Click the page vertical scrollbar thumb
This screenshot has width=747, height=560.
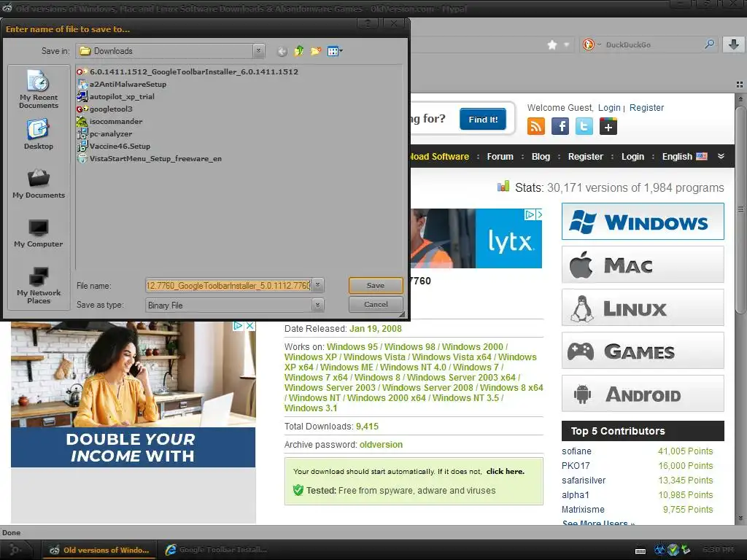coord(740,209)
